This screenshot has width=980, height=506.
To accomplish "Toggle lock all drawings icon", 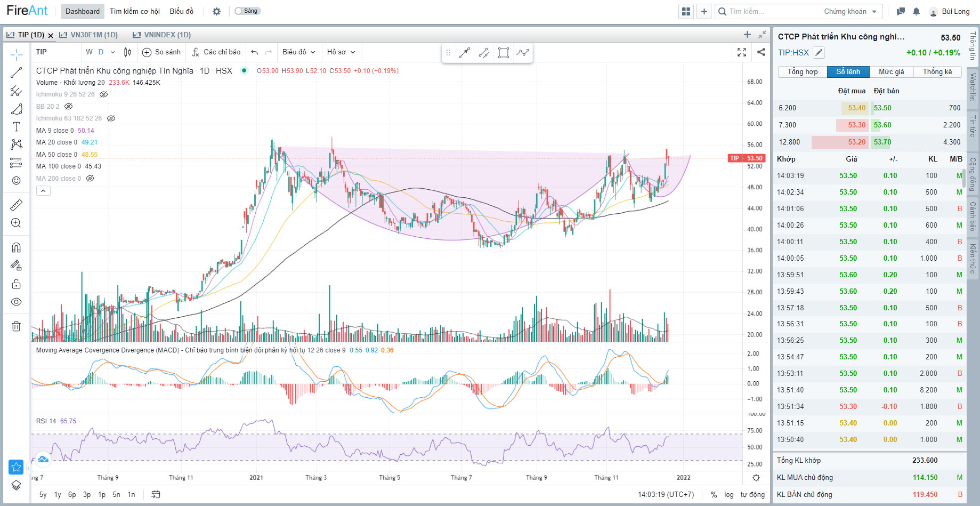I will pyautogui.click(x=16, y=284).
